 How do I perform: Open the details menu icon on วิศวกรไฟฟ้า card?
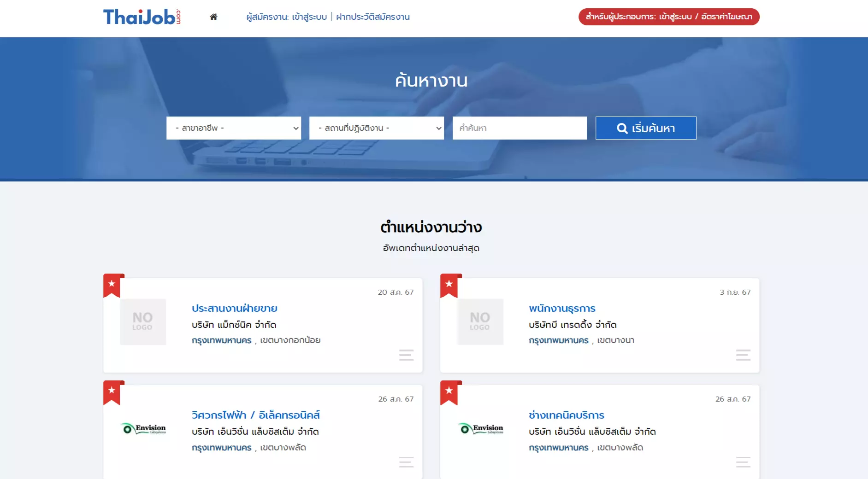click(x=406, y=462)
